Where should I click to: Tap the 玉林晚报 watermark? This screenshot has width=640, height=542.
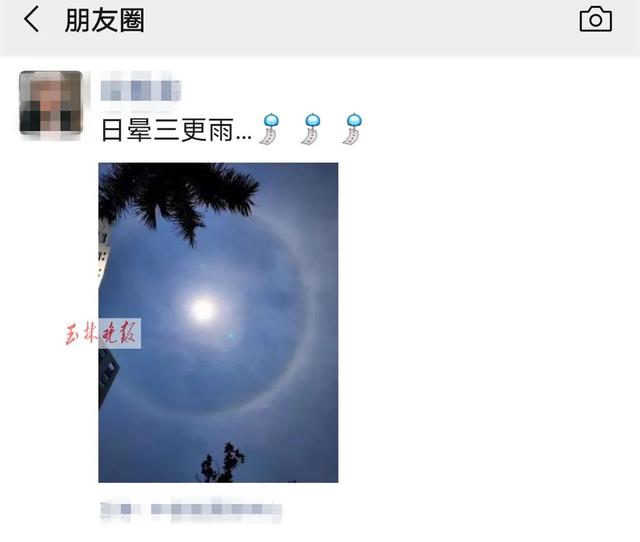click(x=102, y=333)
